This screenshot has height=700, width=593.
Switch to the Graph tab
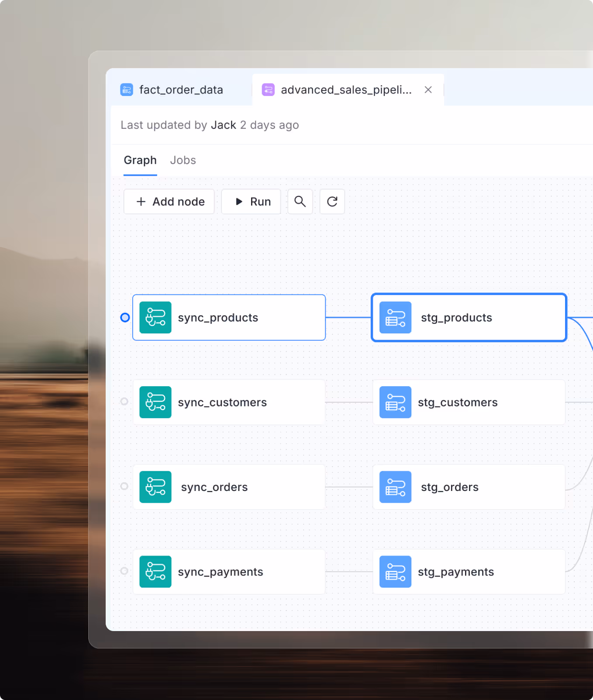coord(140,160)
